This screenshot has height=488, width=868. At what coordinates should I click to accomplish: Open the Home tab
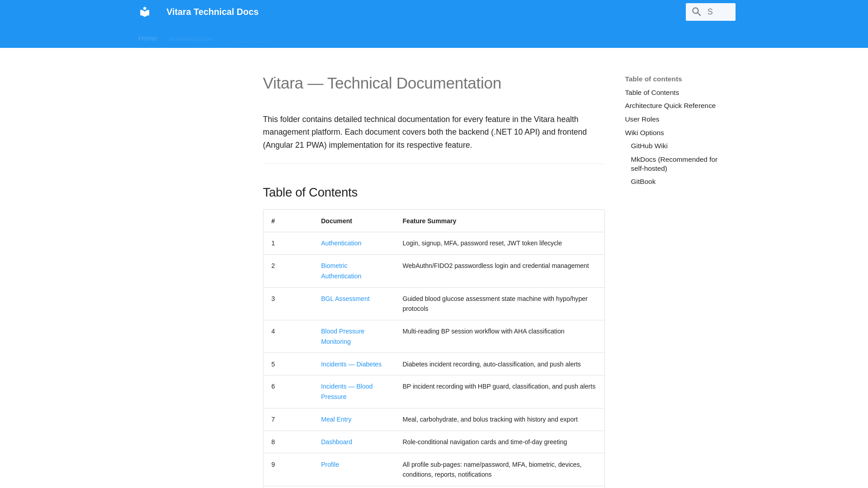[147, 38]
